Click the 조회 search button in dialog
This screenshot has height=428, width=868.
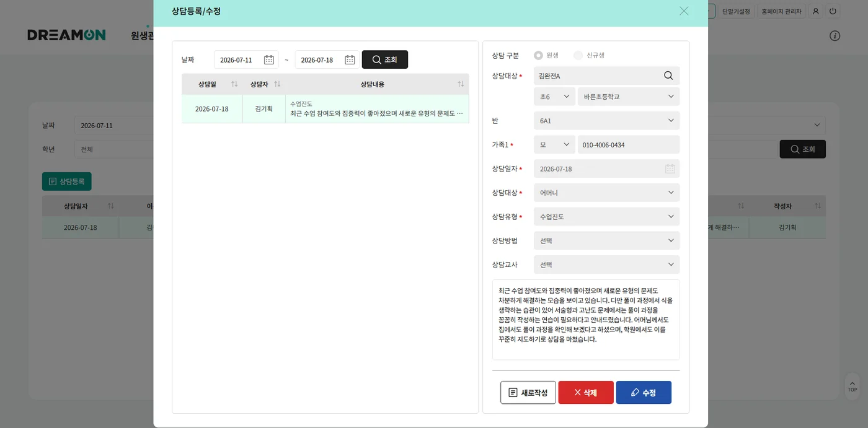385,59
